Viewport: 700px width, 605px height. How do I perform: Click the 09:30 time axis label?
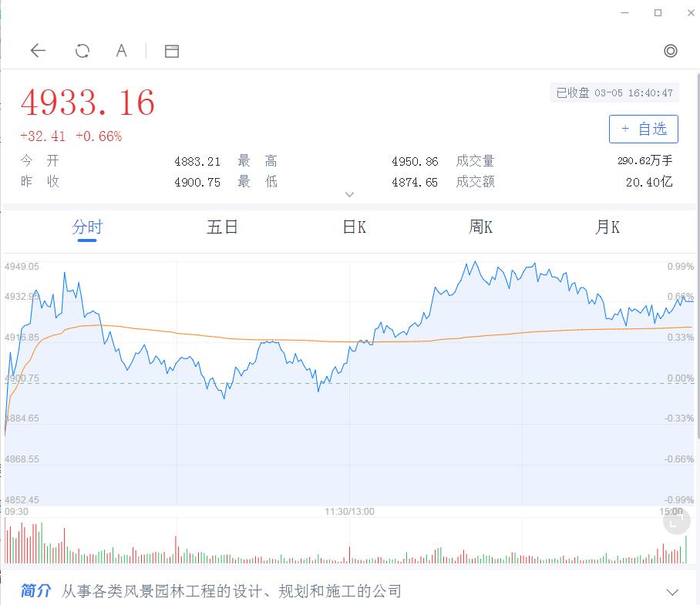pyautogui.click(x=17, y=511)
